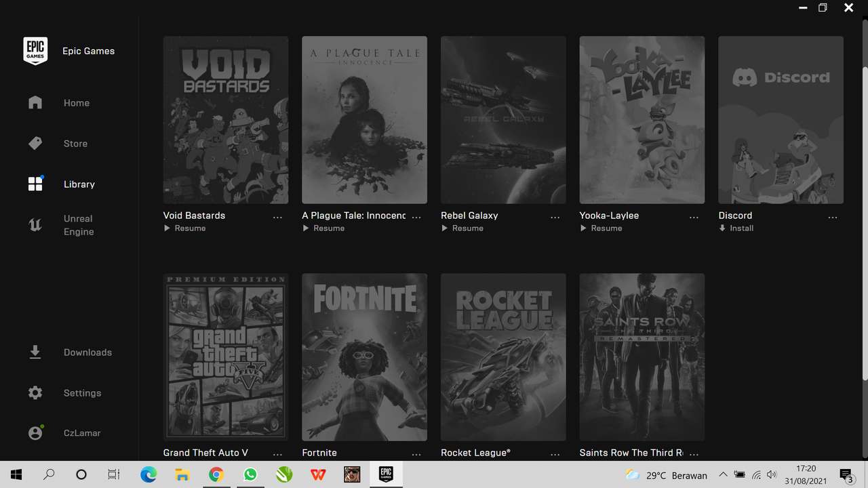Image resolution: width=868 pixels, height=488 pixels.
Task: Select the Rebel Galaxy cover art
Action: point(503,120)
